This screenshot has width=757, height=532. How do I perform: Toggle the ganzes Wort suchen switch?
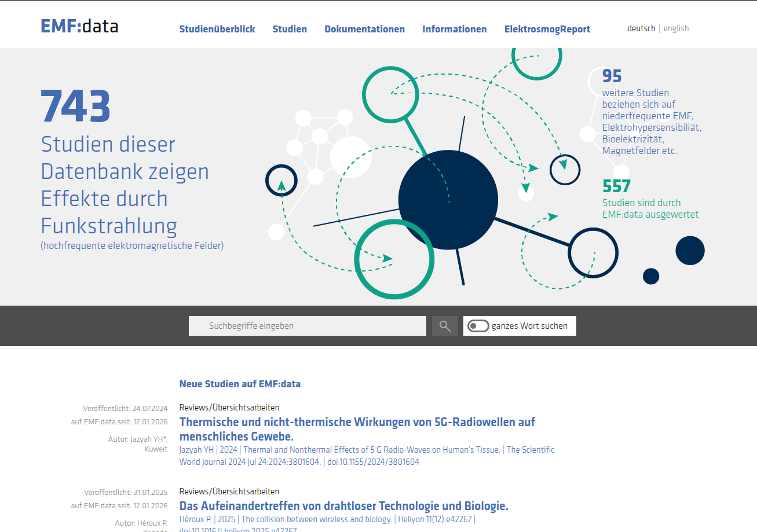tap(478, 326)
